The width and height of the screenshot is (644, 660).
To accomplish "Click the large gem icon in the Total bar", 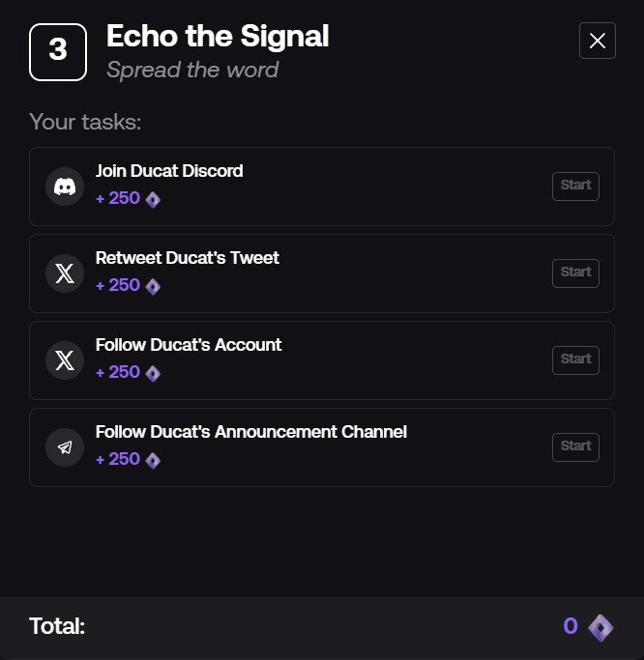I will tap(600, 627).
